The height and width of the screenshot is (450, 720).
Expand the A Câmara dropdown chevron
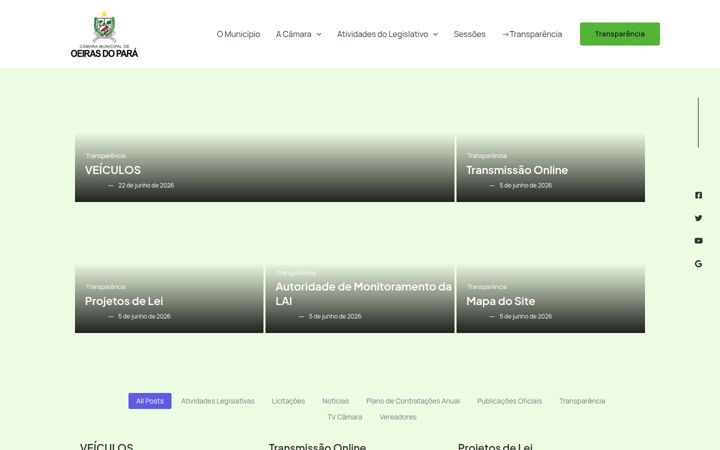[x=319, y=34]
